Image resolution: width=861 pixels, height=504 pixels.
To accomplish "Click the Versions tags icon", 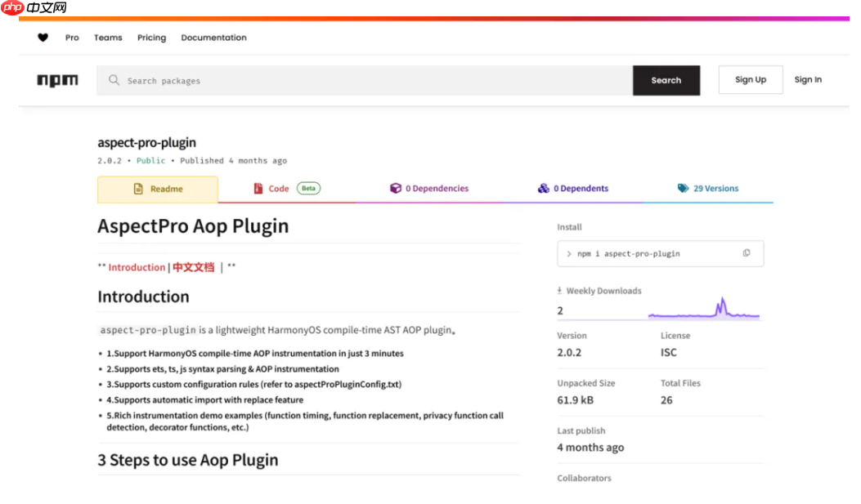I will click(x=683, y=189).
